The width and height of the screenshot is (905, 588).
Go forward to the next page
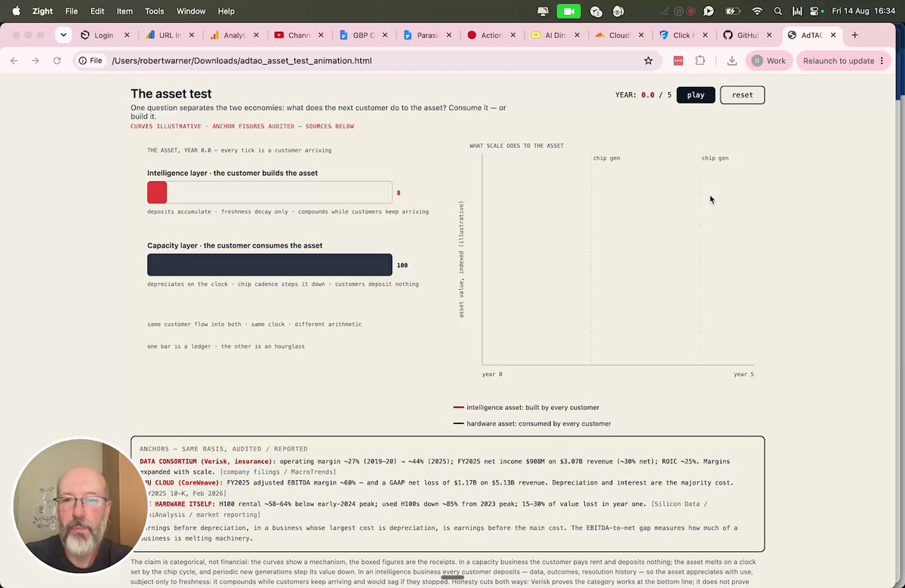(35, 60)
